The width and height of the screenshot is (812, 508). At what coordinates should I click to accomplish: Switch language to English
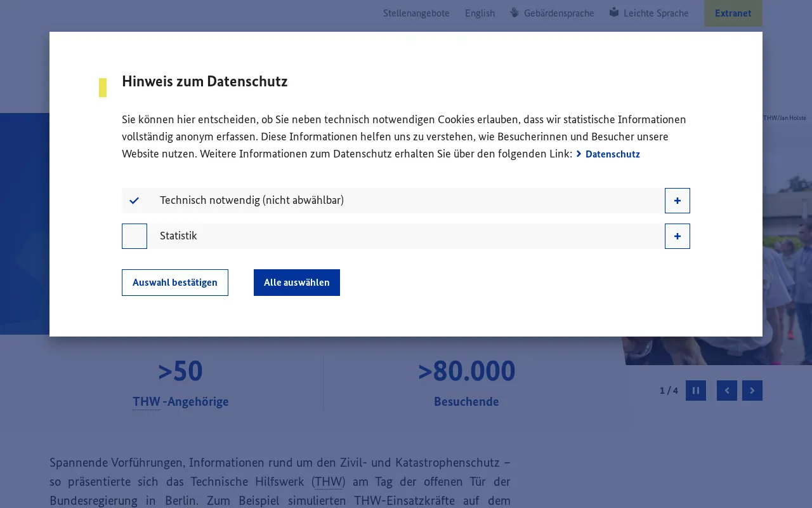click(x=480, y=13)
